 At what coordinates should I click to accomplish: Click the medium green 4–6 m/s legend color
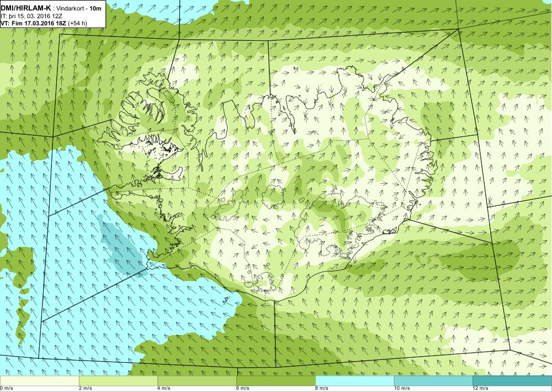point(197,381)
